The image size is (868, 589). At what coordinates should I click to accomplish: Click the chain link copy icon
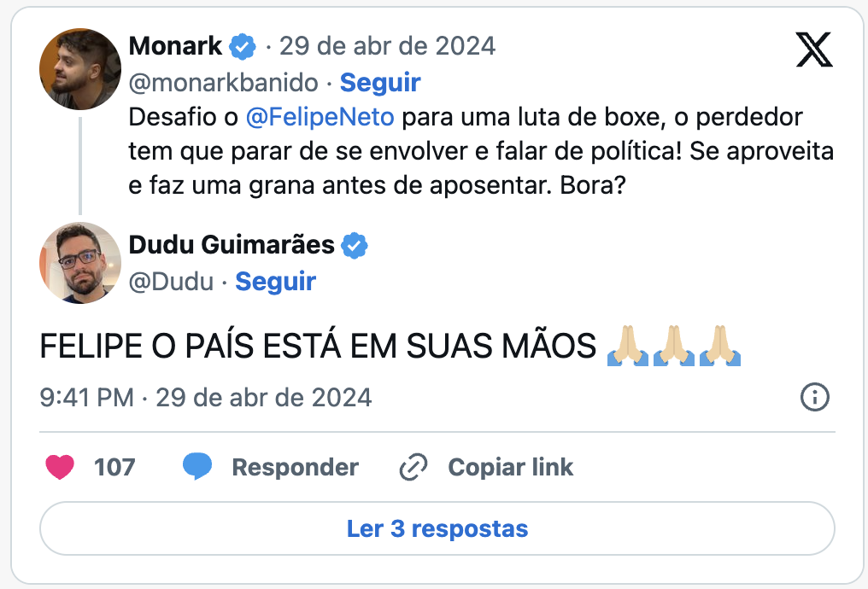413,467
